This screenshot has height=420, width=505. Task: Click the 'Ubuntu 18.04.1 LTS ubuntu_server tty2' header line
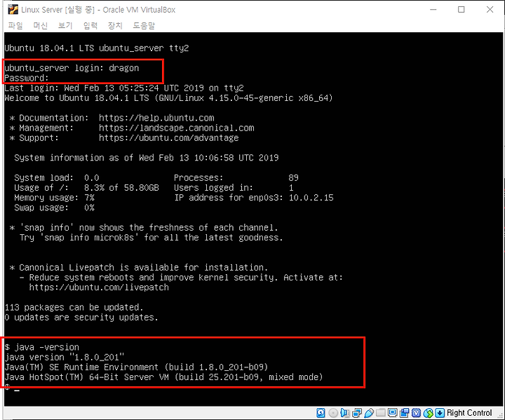pyautogui.click(x=97, y=48)
